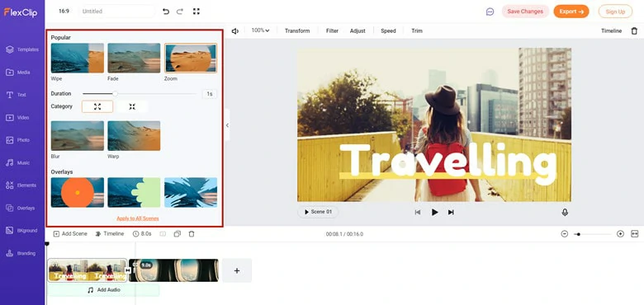Click the Export button
644x305 pixels.
pos(571,12)
